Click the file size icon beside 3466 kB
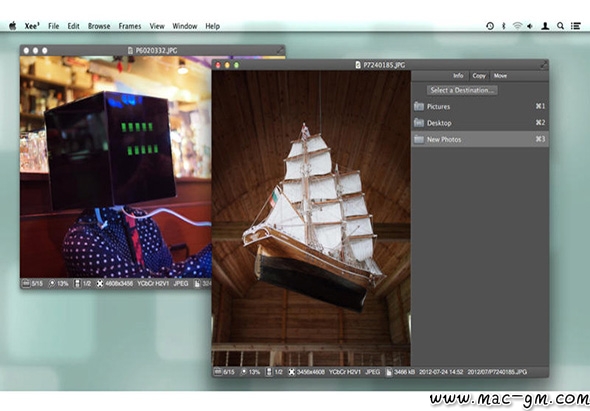The width and height of the screenshot is (590, 411). (389, 372)
